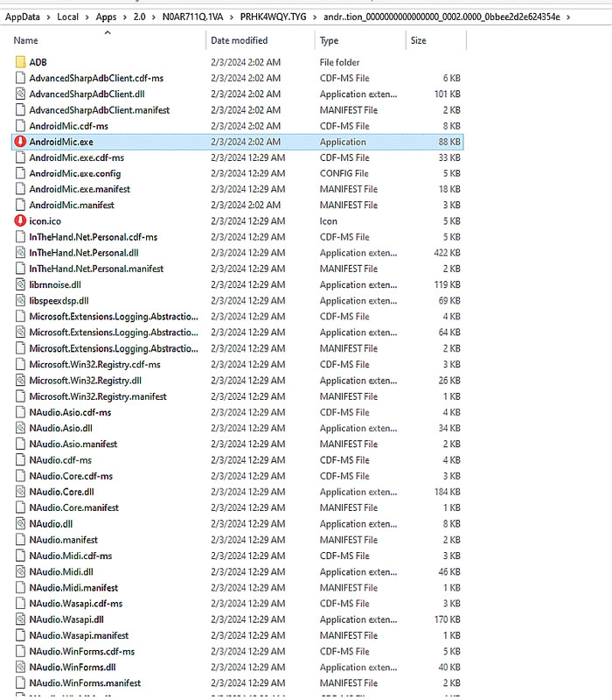The height and width of the screenshot is (700, 612).
Task: Click the AndroidMic.exe.config file icon
Action: (x=20, y=173)
